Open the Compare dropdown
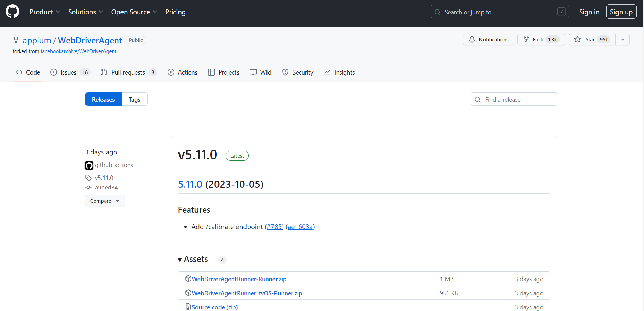 (105, 201)
